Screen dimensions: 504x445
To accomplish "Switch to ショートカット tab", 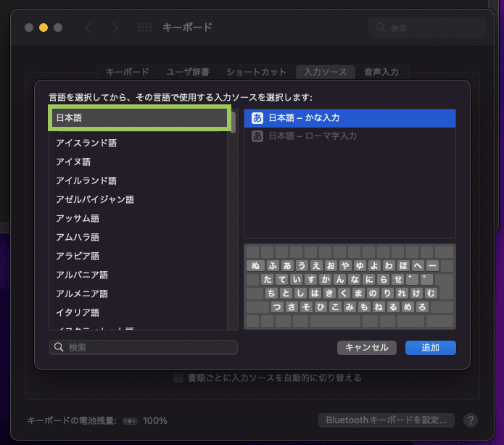I will (x=256, y=72).
